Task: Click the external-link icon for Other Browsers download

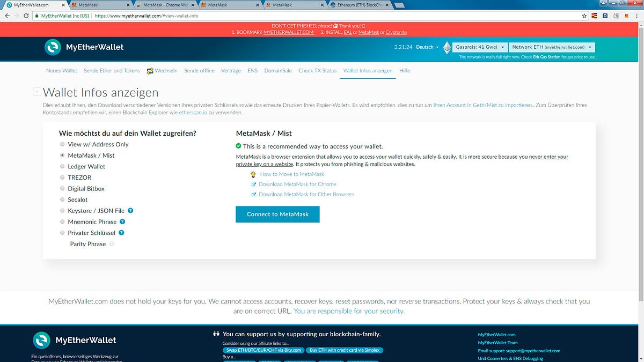Action: tap(254, 195)
